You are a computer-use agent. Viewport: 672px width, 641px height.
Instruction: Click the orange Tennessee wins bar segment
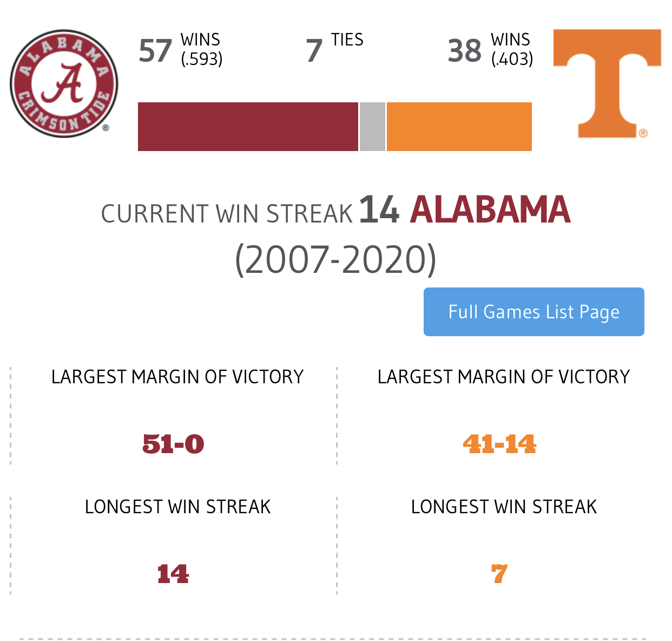[459, 127]
